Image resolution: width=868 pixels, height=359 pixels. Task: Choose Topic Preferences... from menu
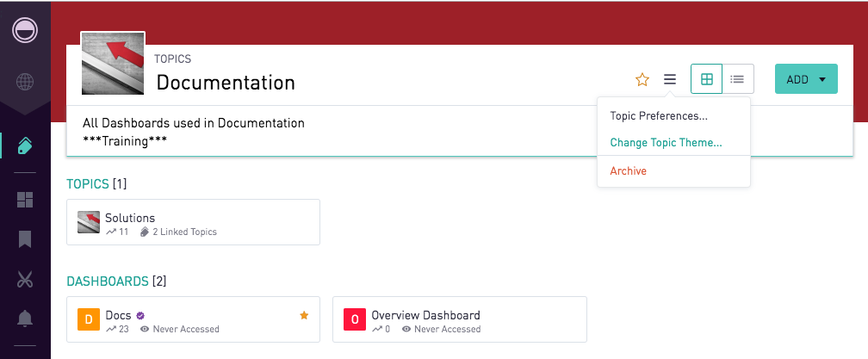[x=659, y=116]
